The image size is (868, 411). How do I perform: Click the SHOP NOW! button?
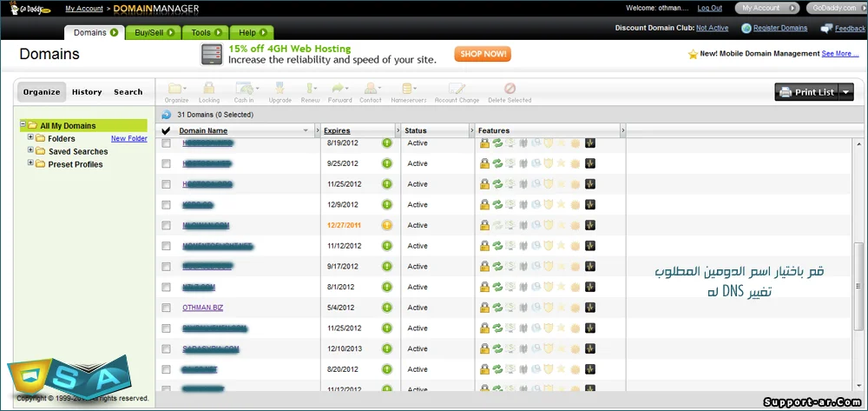tap(483, 54)
